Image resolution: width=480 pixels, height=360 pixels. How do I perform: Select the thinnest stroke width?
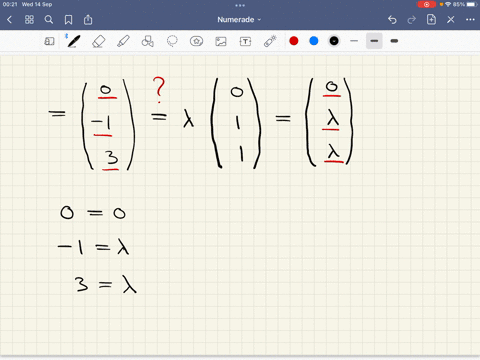pos(354,41)
